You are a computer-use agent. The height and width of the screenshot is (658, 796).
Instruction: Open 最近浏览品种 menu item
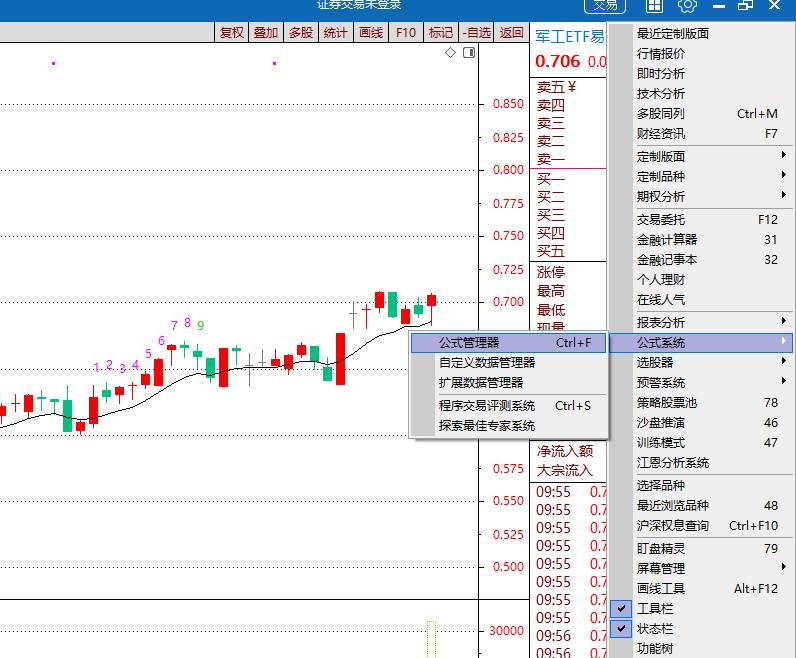pos(701,506)
